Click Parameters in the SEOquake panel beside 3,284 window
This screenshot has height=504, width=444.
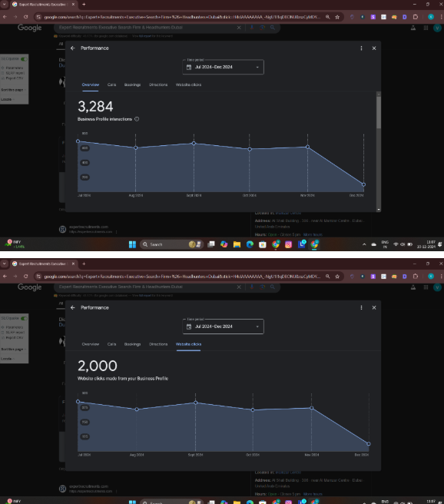coord(14,68)
